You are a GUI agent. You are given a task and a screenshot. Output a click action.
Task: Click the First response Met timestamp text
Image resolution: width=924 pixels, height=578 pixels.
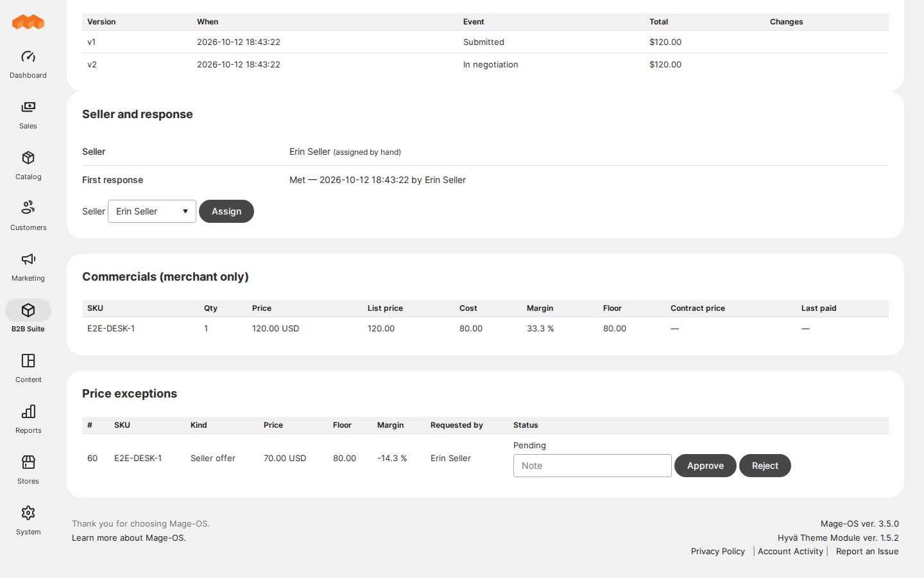pos(377,180)
